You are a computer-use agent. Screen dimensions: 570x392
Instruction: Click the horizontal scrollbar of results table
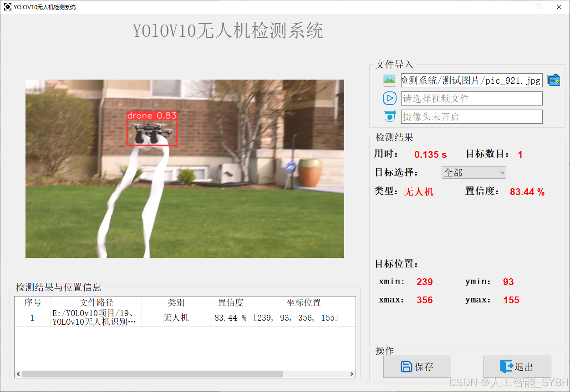pyautogui.click(x=152, y=374)
